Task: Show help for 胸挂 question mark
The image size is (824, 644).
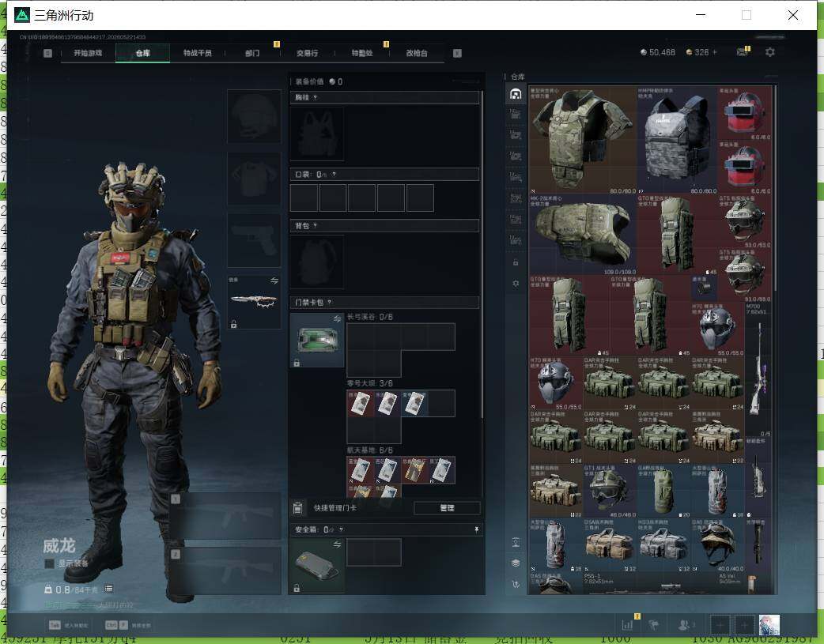Action: point(315,98)
